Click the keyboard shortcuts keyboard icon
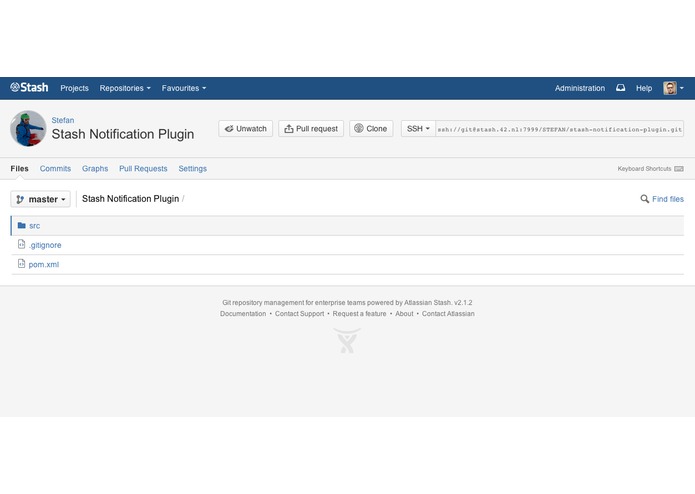Image resolution: width=695 pixels, height=494 pixels. point(679,169)
